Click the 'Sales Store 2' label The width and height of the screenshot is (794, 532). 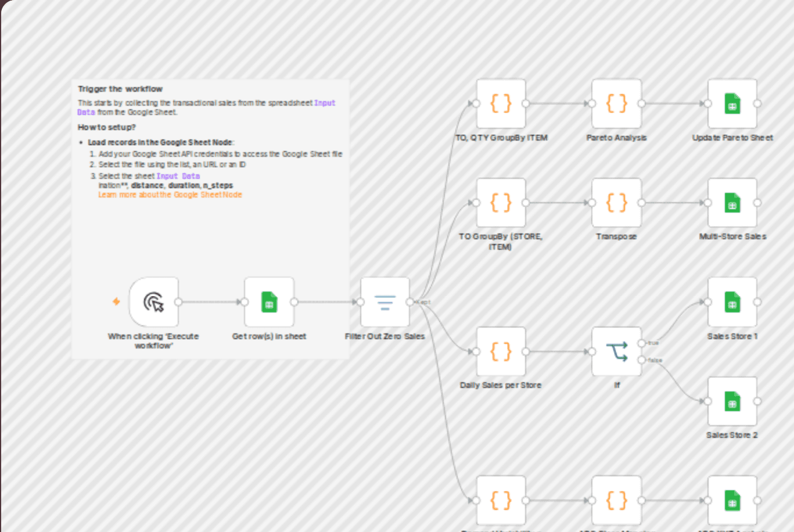[x=732, y=435]
